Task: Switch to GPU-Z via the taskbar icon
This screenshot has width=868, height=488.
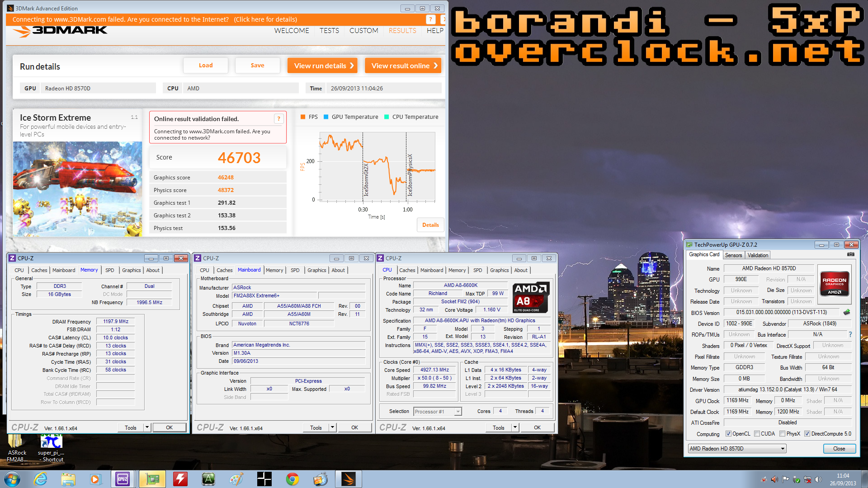Action: tap(152, 479)
